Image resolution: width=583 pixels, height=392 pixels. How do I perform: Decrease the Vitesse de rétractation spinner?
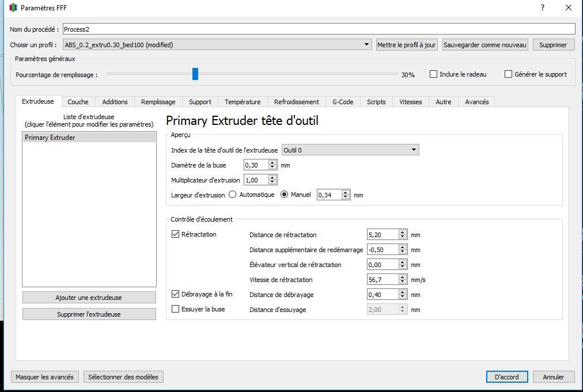point(402,281)
